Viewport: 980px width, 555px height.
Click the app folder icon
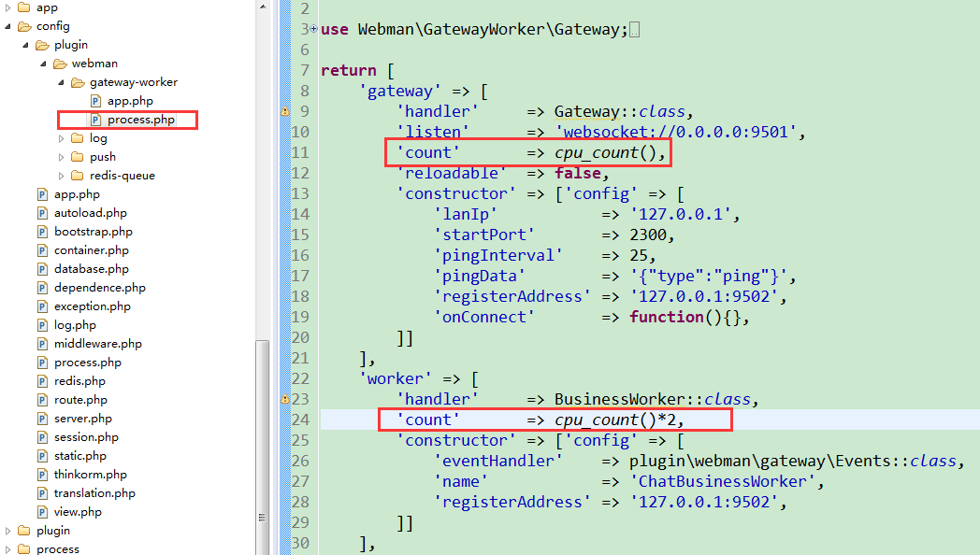point(24,7)
